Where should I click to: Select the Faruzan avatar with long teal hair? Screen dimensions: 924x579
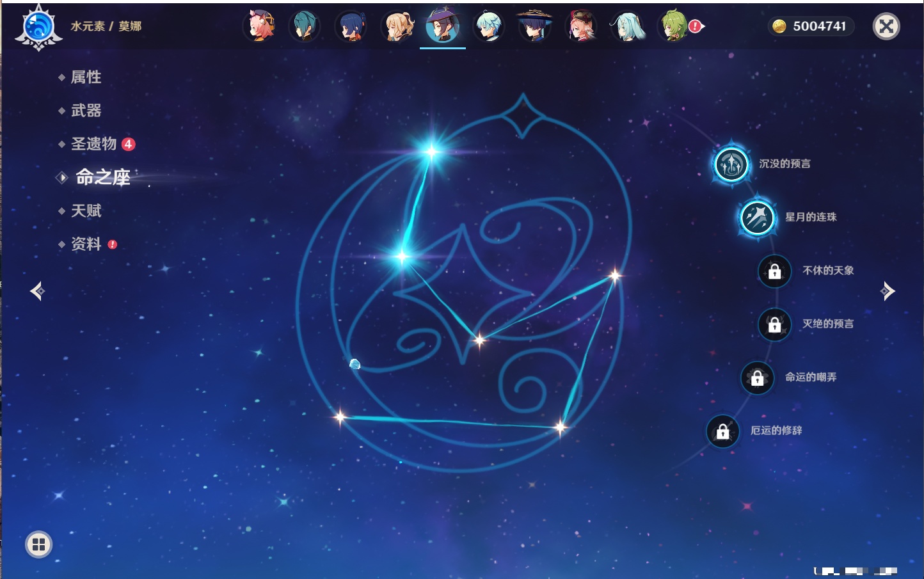tap(627, 26)
